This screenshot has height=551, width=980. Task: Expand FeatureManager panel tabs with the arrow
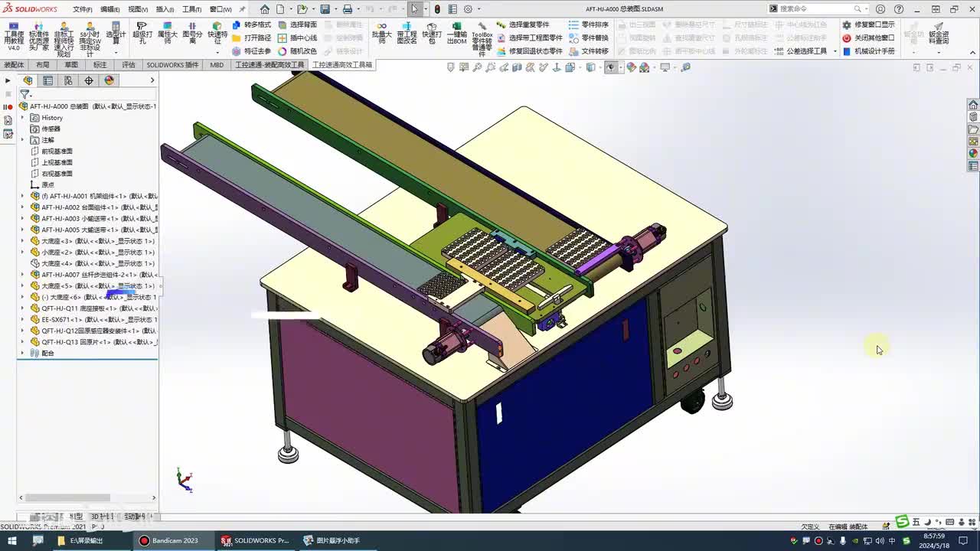[152, 80]
